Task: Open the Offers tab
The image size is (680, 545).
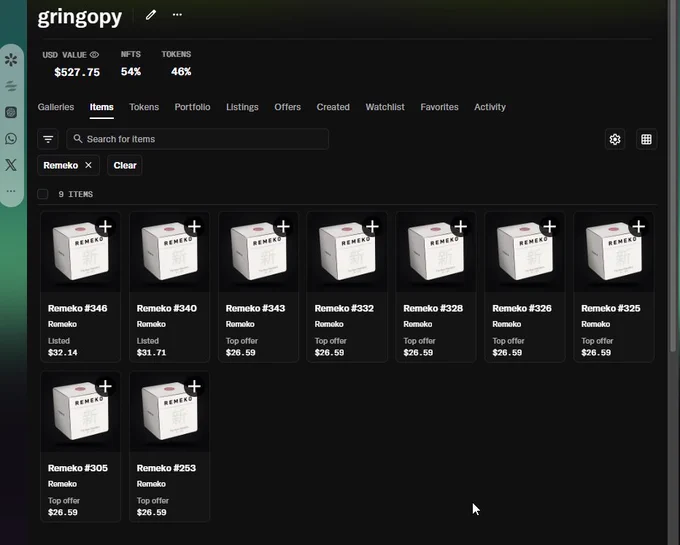Action: click(x=287, y=107)
